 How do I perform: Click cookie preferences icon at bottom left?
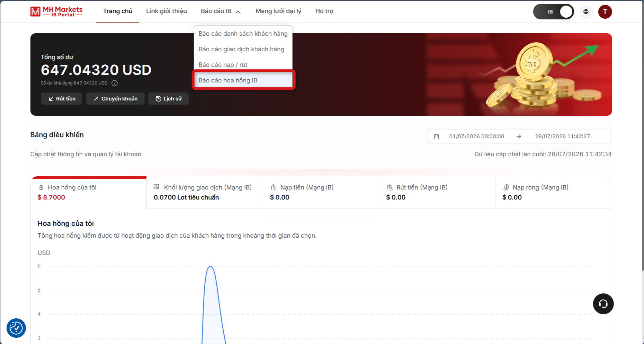pyautogui.click(x=16, y=328)
